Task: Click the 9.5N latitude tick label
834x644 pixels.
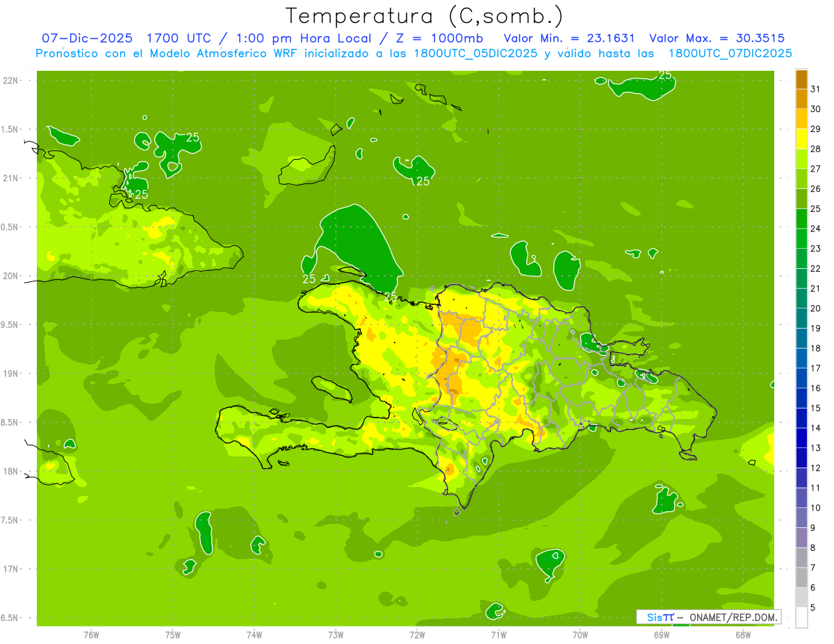Action: point(10,325)
